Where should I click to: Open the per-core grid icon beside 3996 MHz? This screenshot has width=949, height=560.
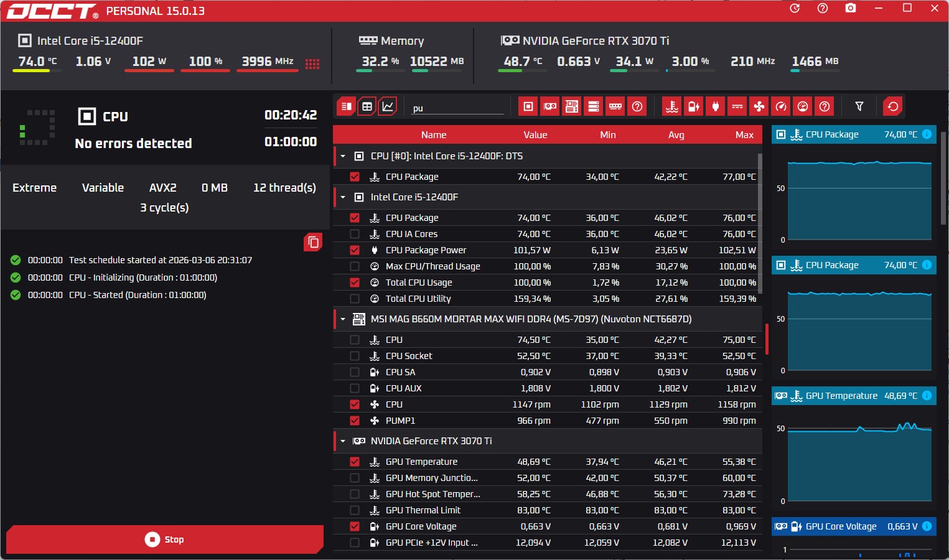[312, 63]
